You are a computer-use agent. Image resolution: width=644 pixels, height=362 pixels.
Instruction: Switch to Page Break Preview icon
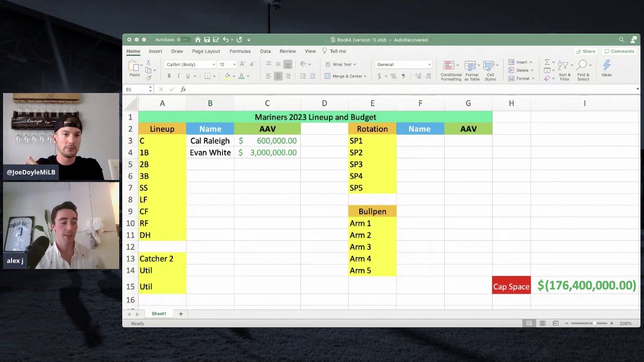(555, 323)
